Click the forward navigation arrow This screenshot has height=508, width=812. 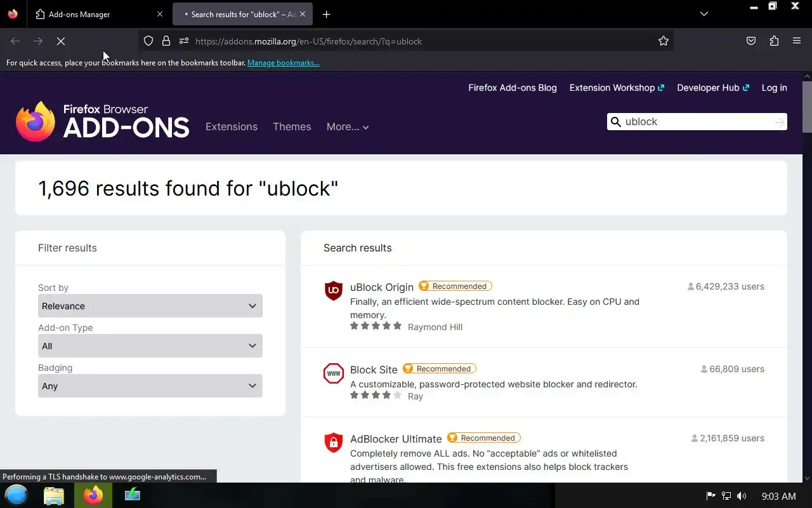click(38, 41)
